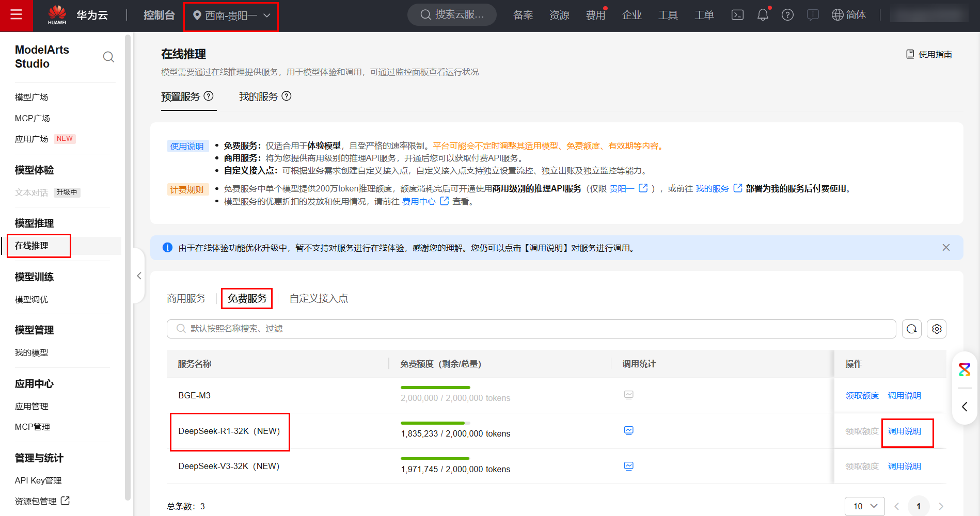Open 模型广场 in sidebar
980x516 pixels.
31,97
